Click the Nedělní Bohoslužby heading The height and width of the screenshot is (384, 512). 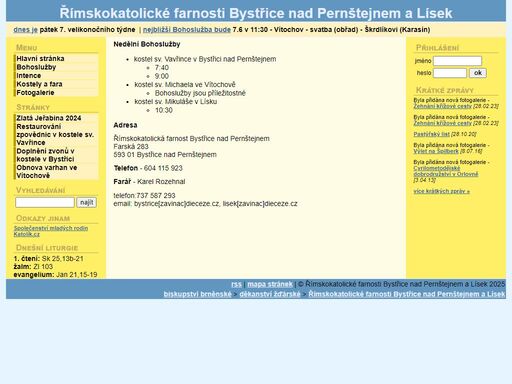pyautogui.click(x=147, y=44)
